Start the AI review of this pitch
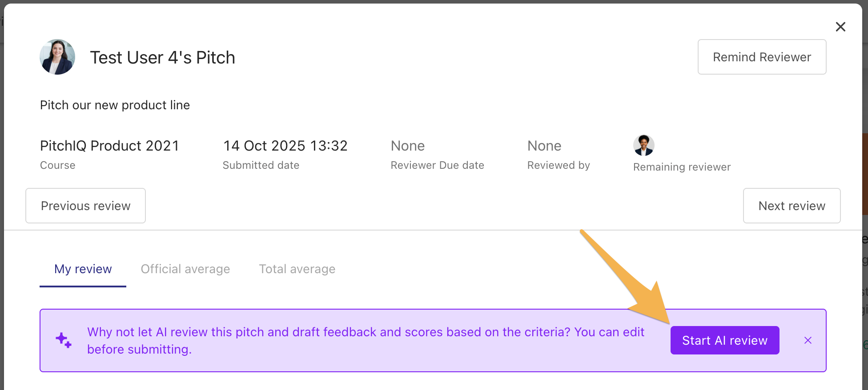The width and height of the screenshot is (868, 390). pos(725,340)
